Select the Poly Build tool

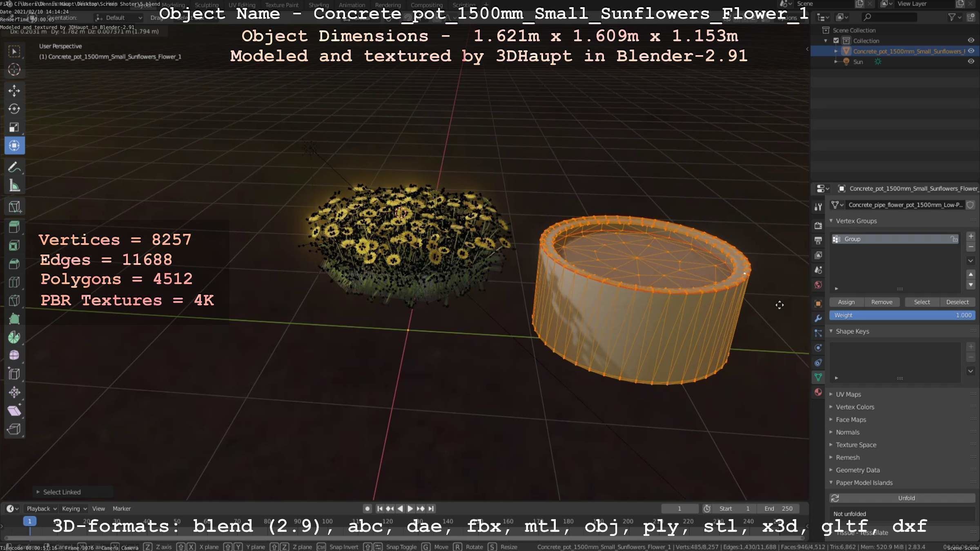pyautogui.click(x=14, y=319)
